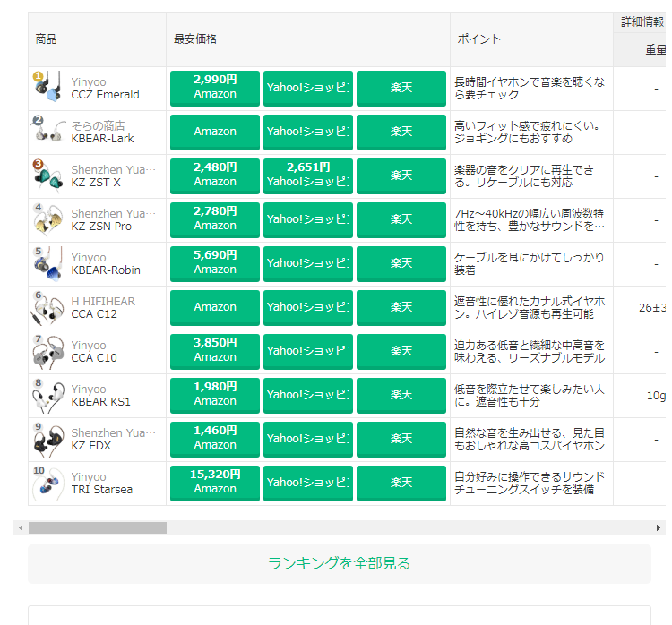Screen dimensions: 672x625
Task: Open 楽天 for CCZ Emerald
Action: (401, 88)
